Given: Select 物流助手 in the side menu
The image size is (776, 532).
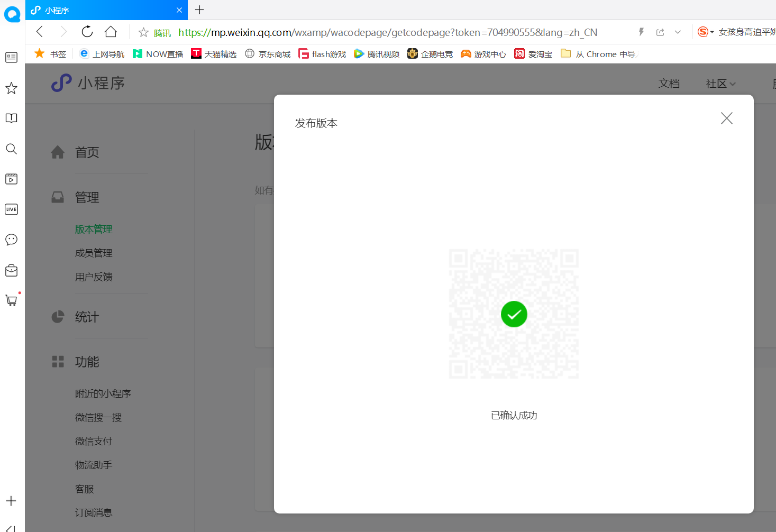Looking at the screenshot, I should [x=94, y=465].
